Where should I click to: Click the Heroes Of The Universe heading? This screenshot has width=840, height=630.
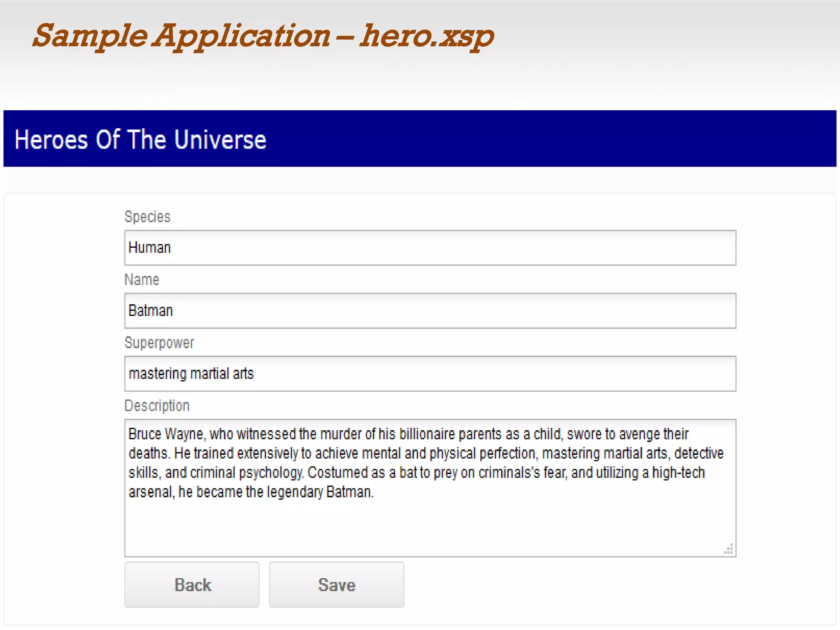pyautogui.click(x=140, y=139)
